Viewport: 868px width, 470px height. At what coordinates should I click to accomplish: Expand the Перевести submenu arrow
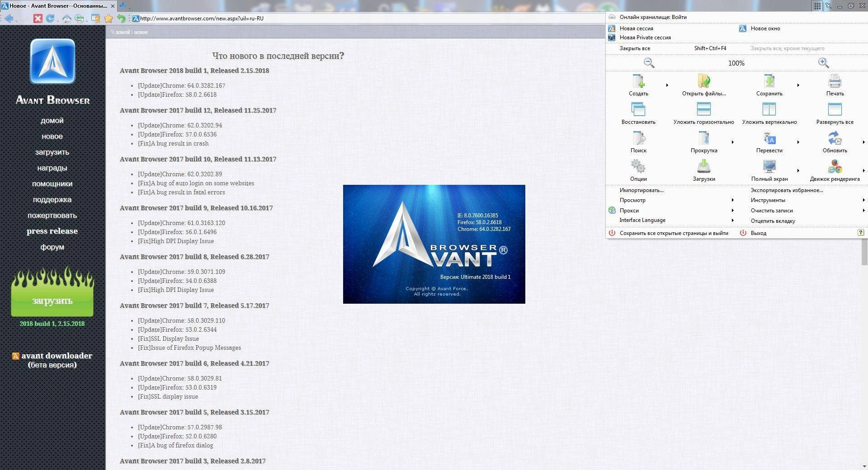(x=798, y=142)
